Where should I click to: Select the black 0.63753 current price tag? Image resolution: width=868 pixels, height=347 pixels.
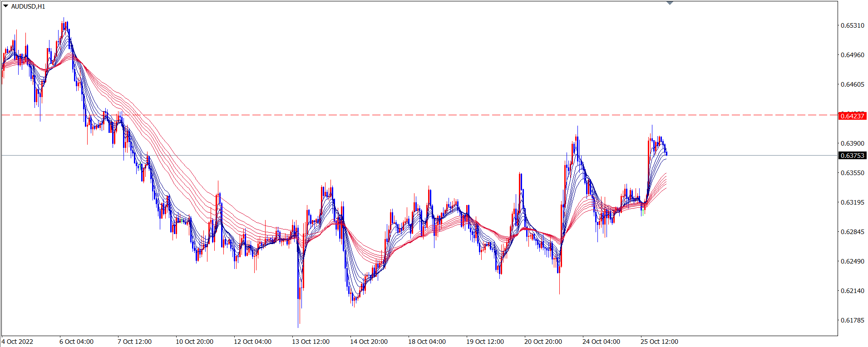852,156
